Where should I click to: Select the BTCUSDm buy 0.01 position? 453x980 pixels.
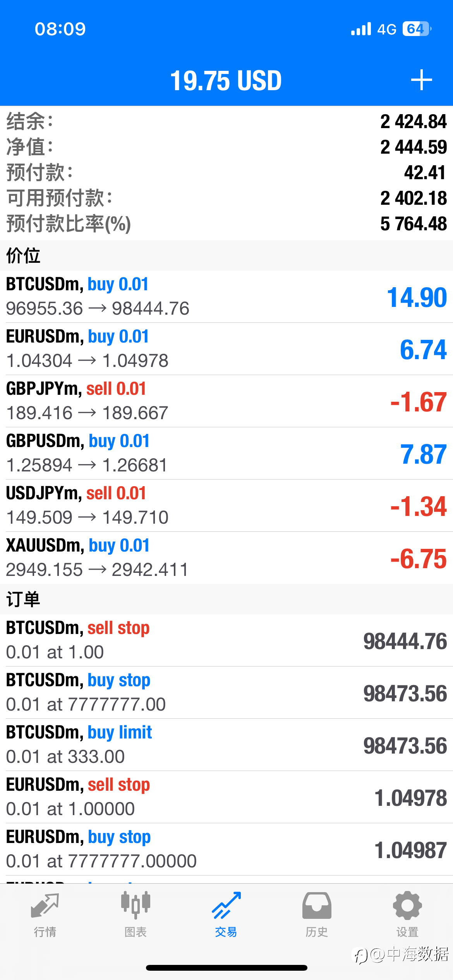(x=226, y=296)
